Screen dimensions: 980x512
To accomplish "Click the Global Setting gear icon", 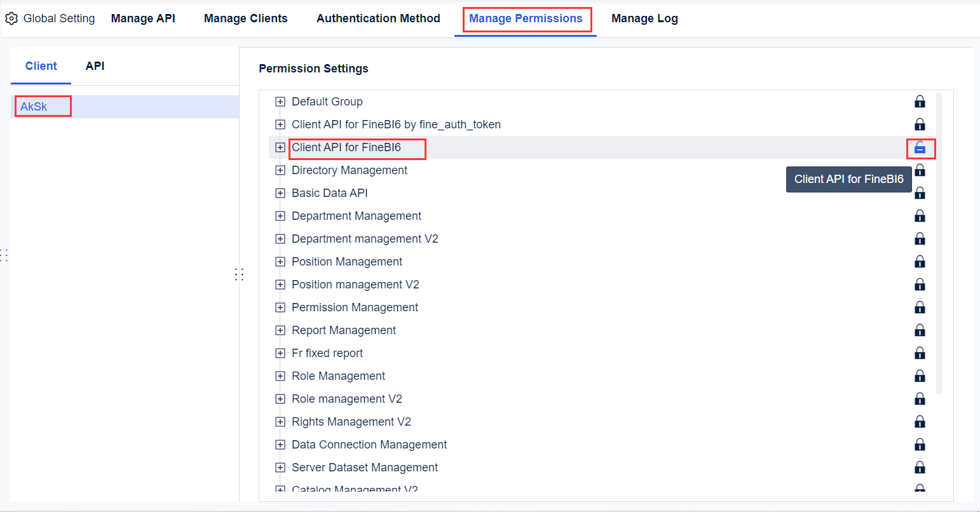I will point(11,18).
